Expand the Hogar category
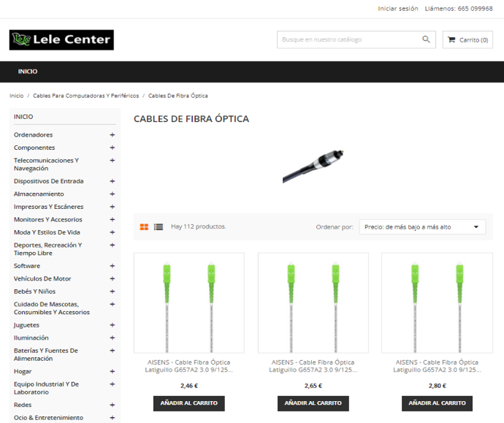 coord(112,371)
